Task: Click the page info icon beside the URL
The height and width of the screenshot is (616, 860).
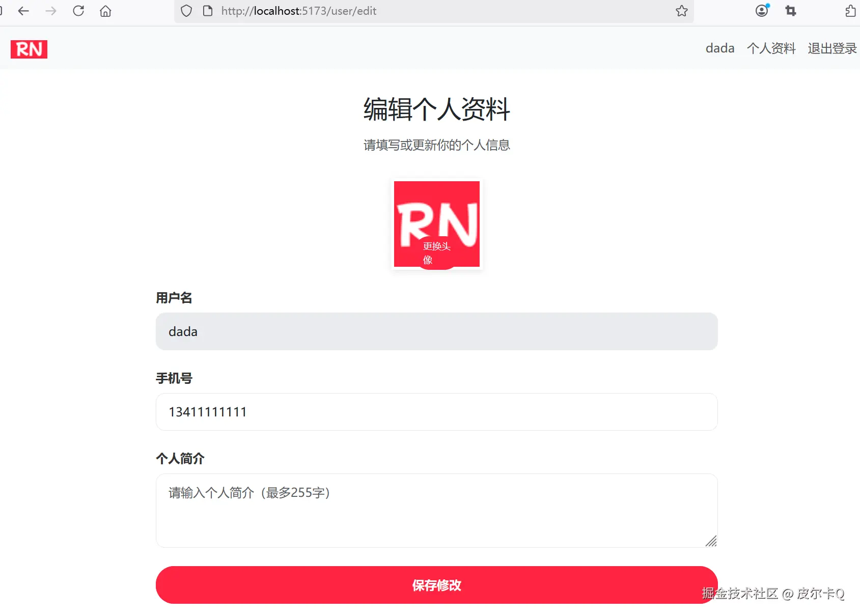Action: (207, 11)
